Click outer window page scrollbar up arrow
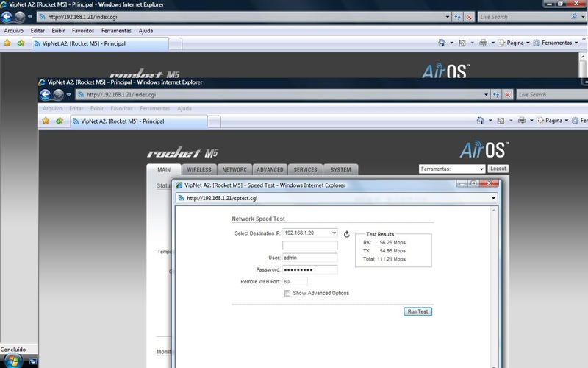This screenshot has width=588, height=368. [x=582, y=57]
